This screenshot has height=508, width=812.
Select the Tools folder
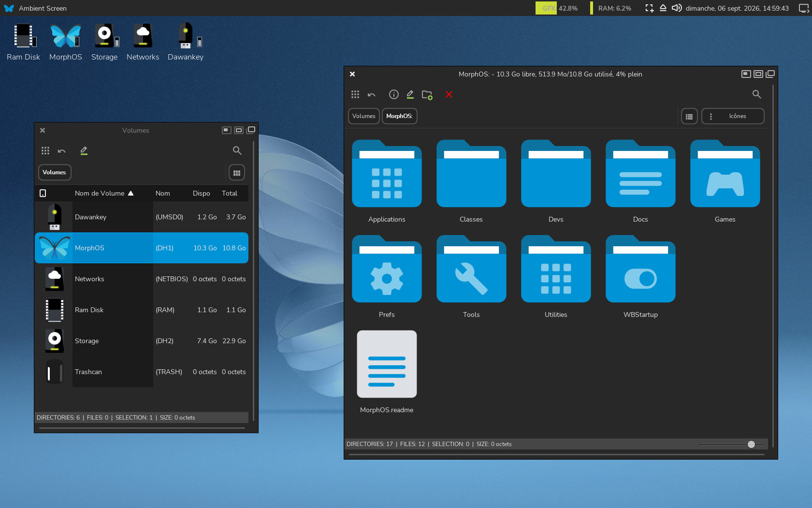pyautogui.click(x=471, y=277)
